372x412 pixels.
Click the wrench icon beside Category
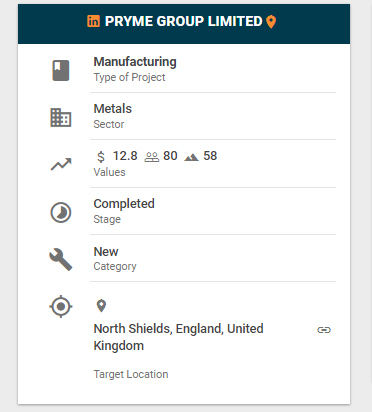pos(61,259)
